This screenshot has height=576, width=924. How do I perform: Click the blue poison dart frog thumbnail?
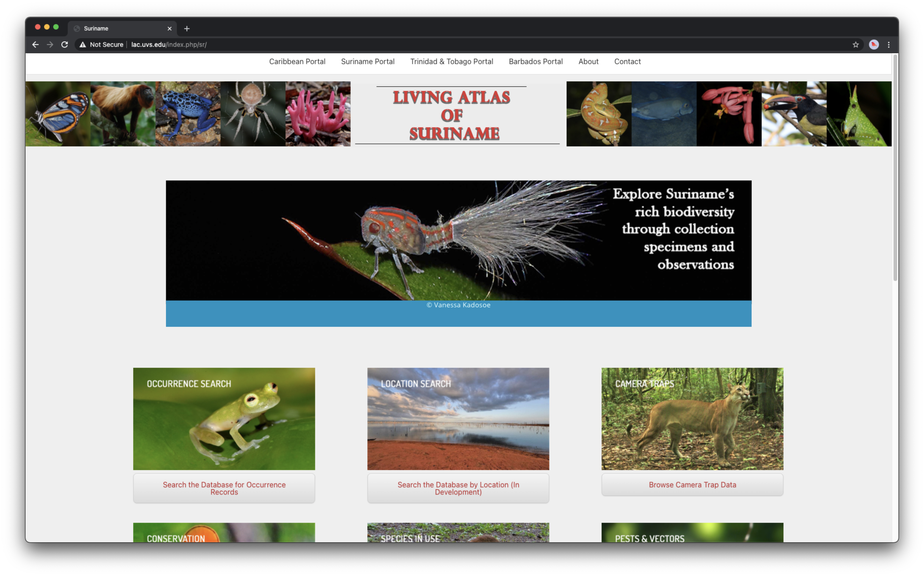[x=189, y=113]
